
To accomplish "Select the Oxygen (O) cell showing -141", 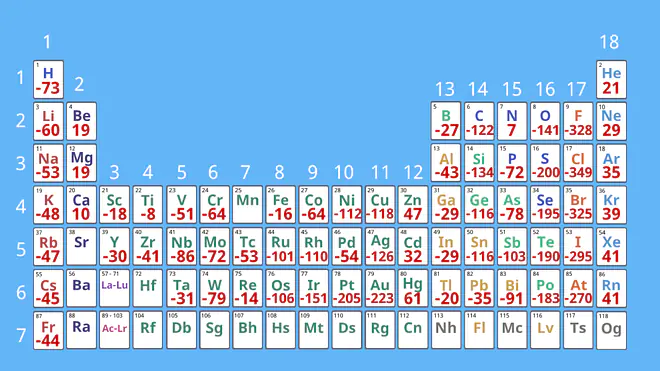I will (x=545, y=121).
